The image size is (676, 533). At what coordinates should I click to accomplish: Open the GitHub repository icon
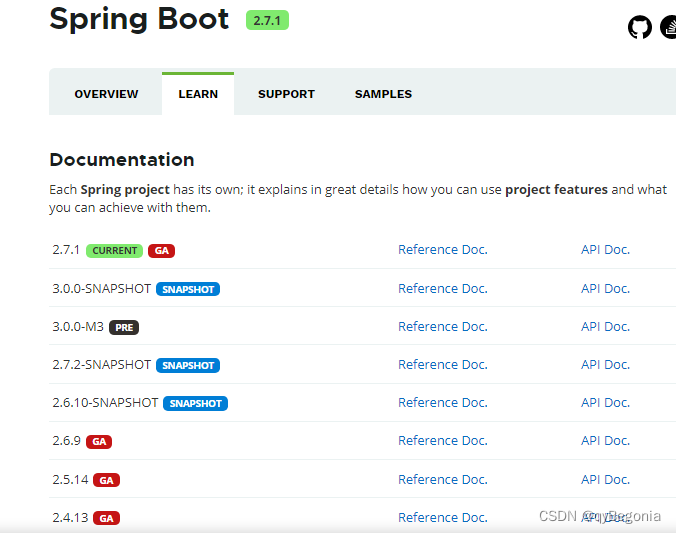click(640, 27)
